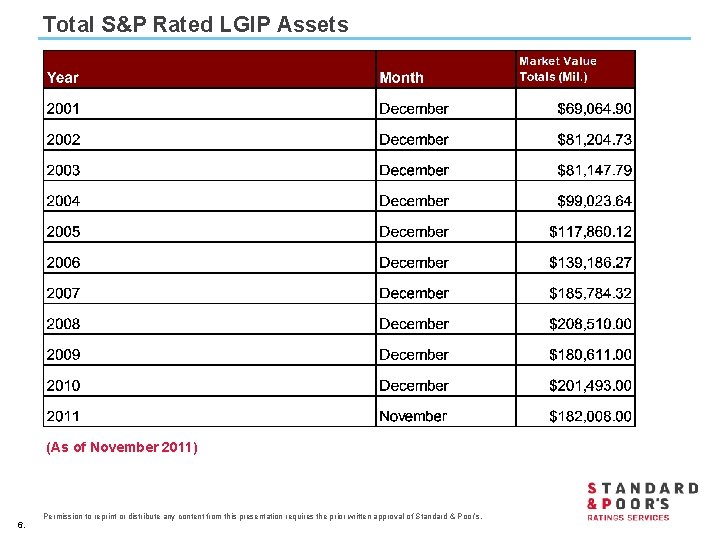Click the 2003 year cell
This screenshot has width=720, height=540.
pos(63,170)
